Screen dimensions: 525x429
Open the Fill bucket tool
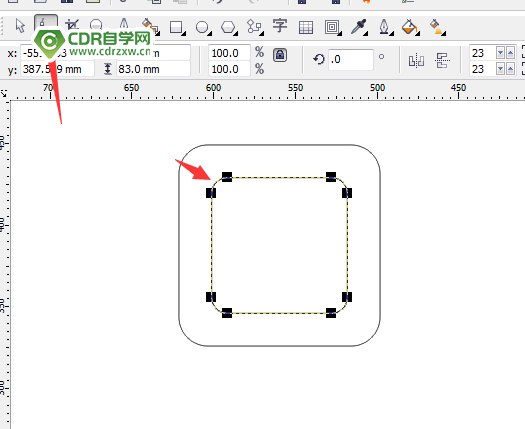pyautogui.click(x=410, y=27)
